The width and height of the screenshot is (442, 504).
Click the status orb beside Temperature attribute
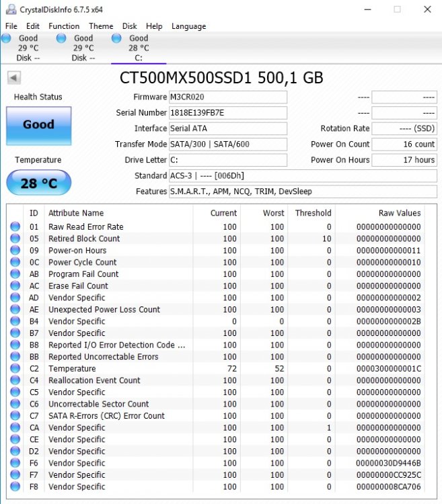coord(15,368)
